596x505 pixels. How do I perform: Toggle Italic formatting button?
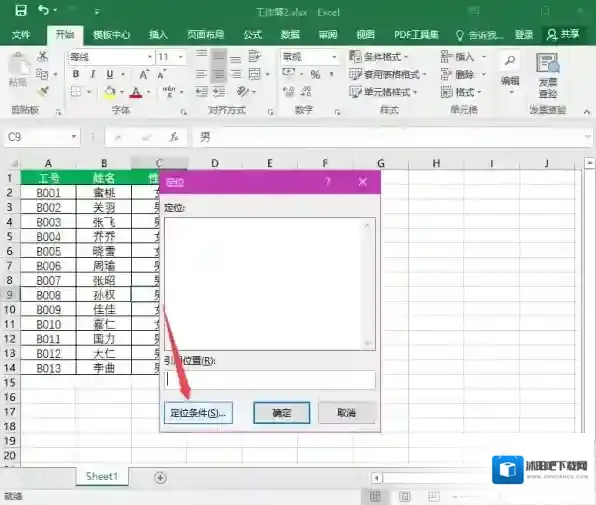coord(92,74)
